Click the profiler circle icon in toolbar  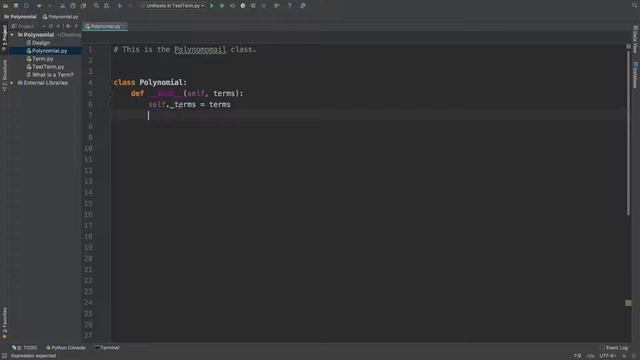(x=243, y=6)
